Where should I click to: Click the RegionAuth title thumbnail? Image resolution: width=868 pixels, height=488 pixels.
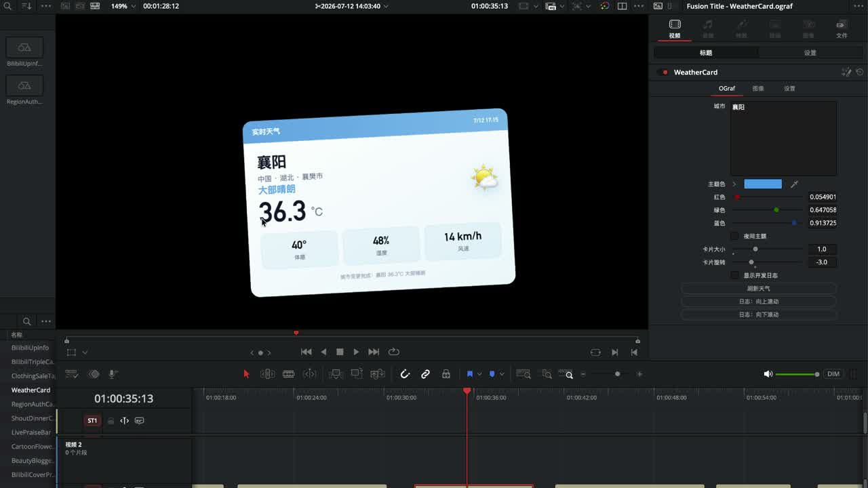click(24, 85)
